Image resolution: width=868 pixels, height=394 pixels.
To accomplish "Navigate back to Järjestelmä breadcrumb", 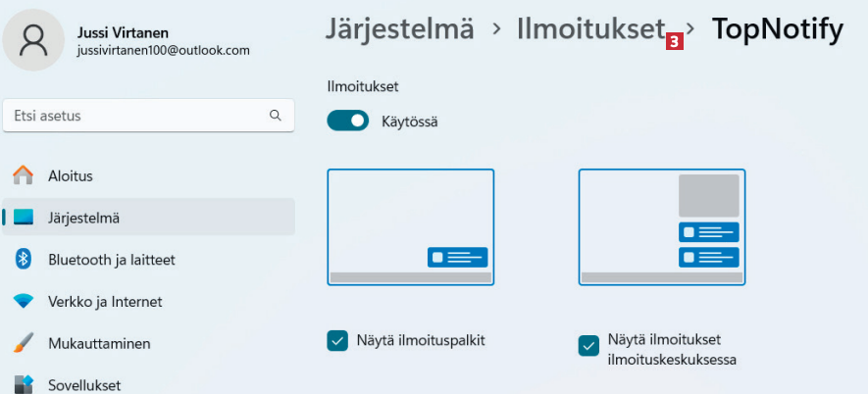I will (x=399, y=29).
